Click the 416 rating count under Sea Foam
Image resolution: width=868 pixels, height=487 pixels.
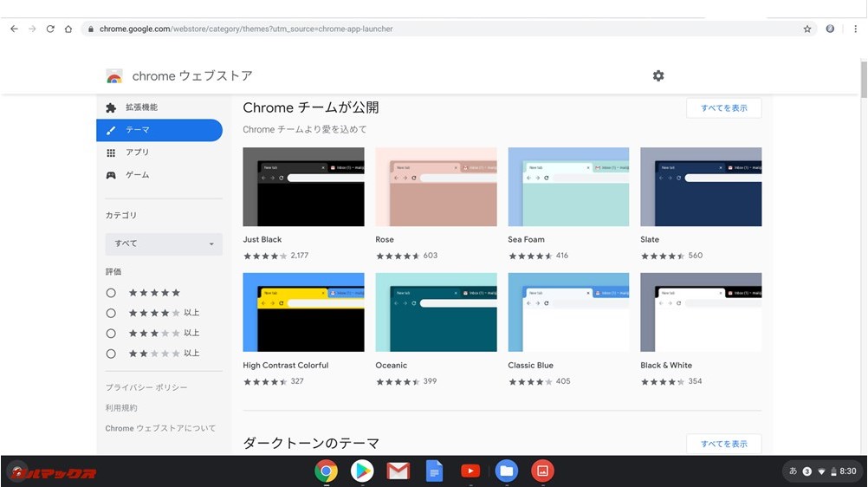[562, 256]
